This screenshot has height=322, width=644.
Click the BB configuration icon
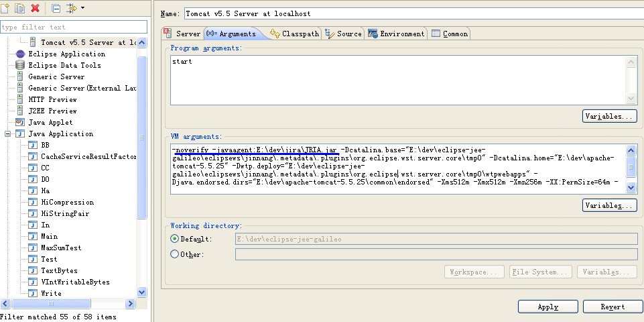(34, 145)
